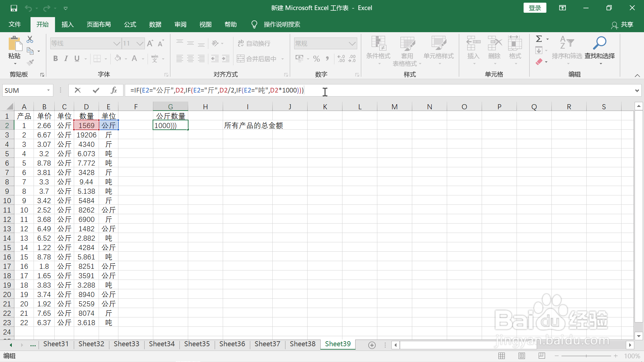Click the Format Painter (格式刷) icon
This screenshot has width=644, height=362.
point(30,62)
